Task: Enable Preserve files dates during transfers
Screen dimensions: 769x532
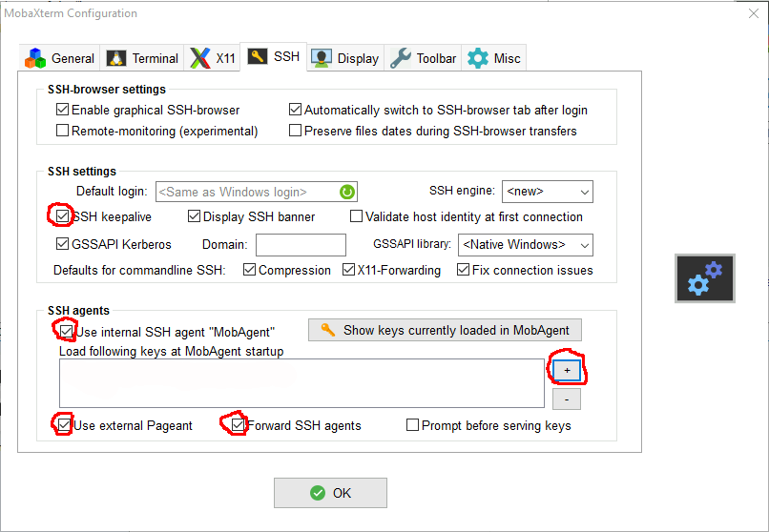Action: coord(295,131)
